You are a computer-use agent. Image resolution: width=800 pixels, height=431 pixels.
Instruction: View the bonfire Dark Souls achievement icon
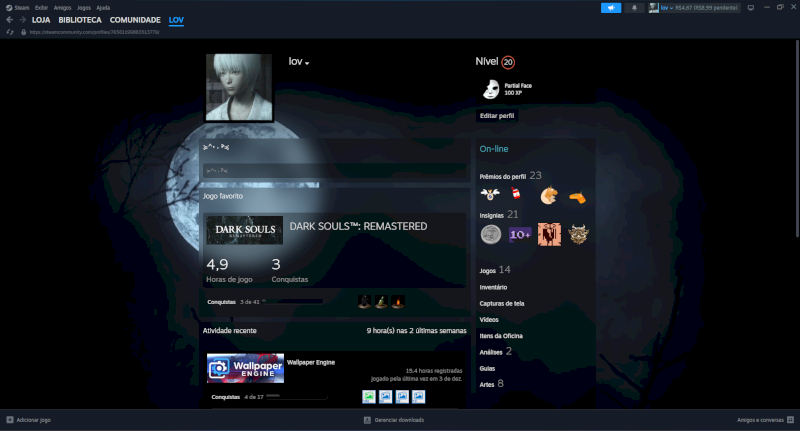(x=398, y=301)
